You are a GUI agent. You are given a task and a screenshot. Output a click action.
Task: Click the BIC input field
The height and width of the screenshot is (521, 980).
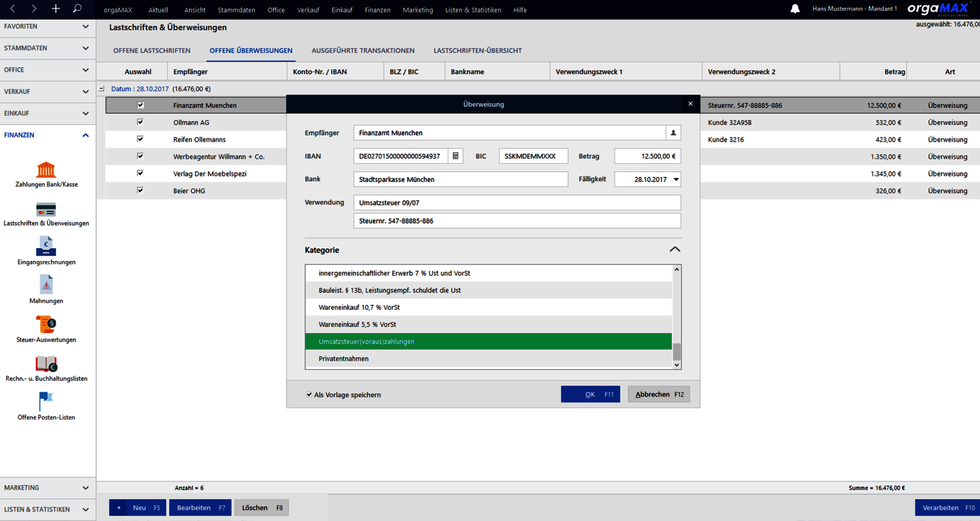coord(533,156)
